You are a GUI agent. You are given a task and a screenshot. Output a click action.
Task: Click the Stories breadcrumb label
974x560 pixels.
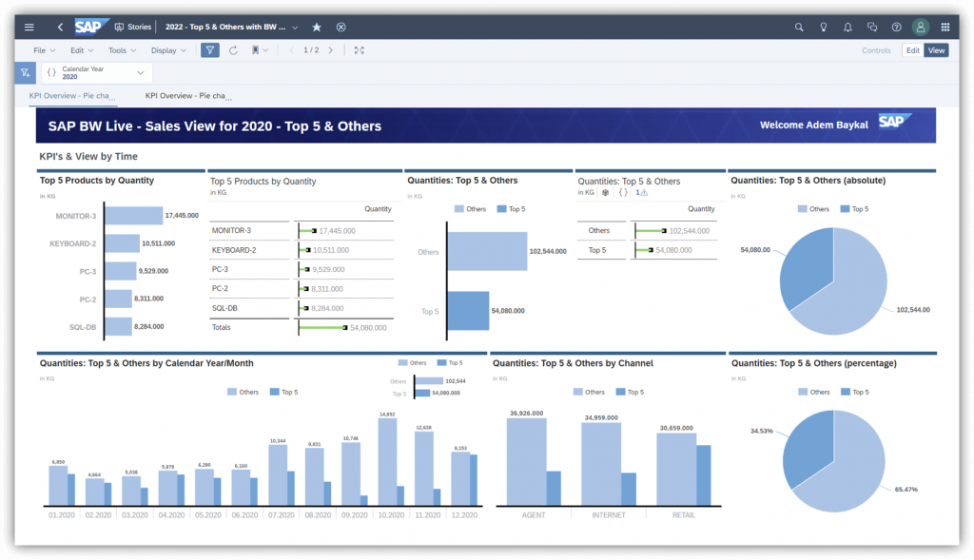click(x=139, y=28)
